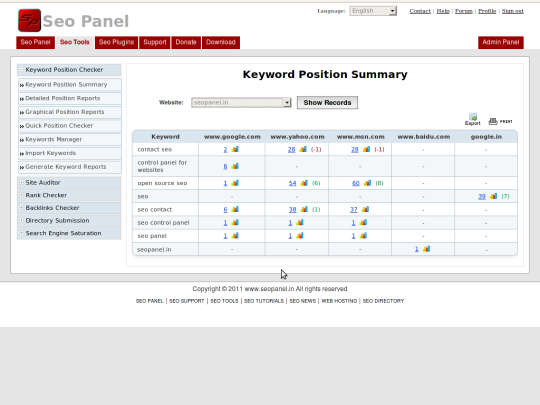This screenshot has width=540, height=405.
Task: Open graph icon for seo panel on msn.com
Action: (x=363, y=236)
